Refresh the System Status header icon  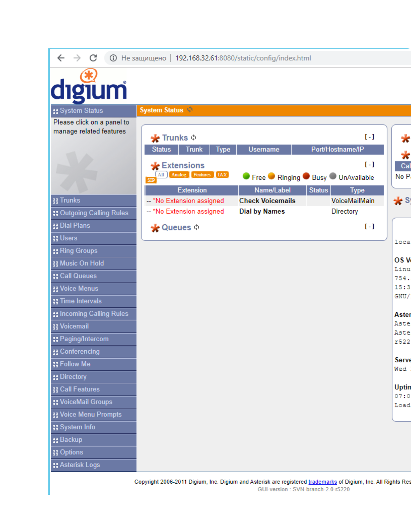pyautogui.click(x=190, y=110)
